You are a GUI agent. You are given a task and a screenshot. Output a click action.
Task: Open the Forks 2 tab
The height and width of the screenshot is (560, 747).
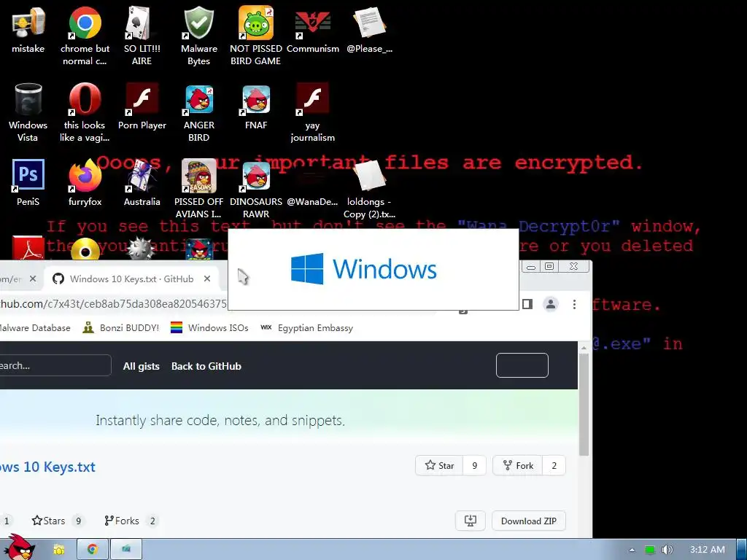pyautogui.click(x=131, y=521)
